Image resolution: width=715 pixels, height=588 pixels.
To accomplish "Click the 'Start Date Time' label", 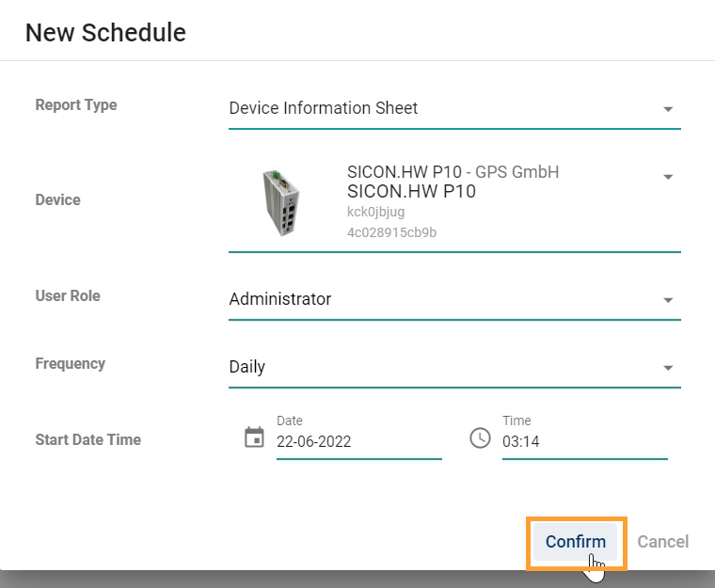I will 87,439.
